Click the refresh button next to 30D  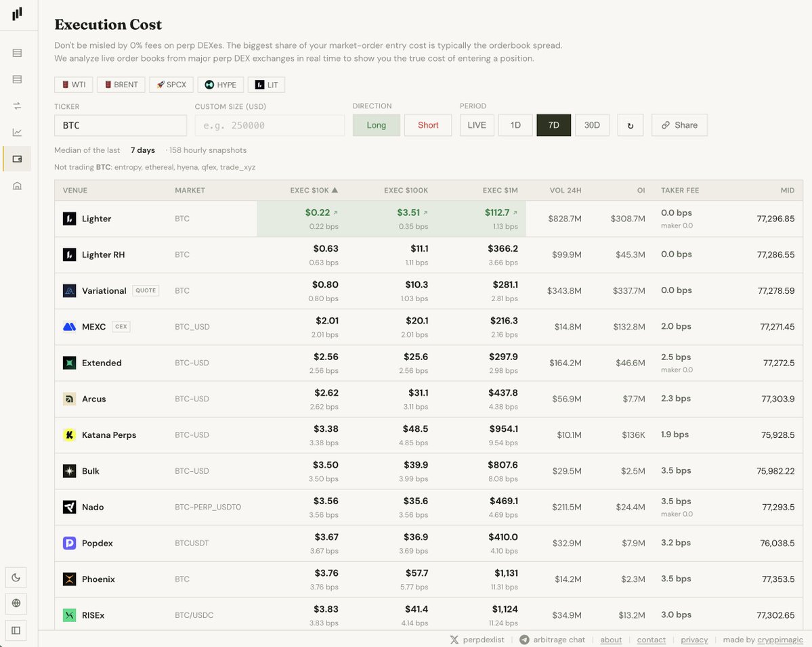coord(631,125)
